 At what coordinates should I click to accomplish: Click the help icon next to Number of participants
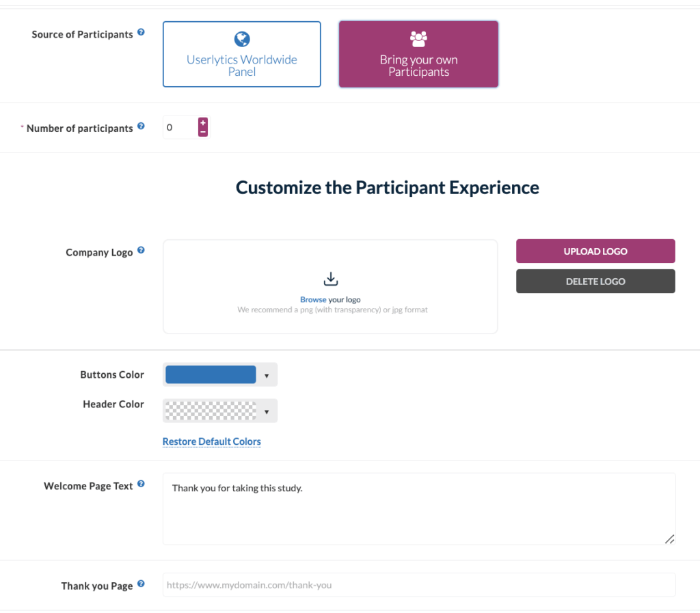(141, 124)
